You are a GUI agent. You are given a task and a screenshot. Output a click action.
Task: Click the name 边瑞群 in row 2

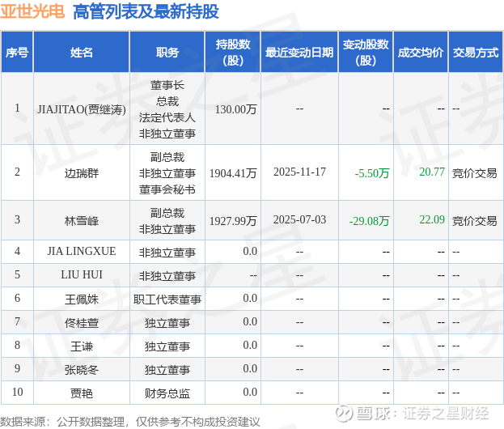(82, 173)
